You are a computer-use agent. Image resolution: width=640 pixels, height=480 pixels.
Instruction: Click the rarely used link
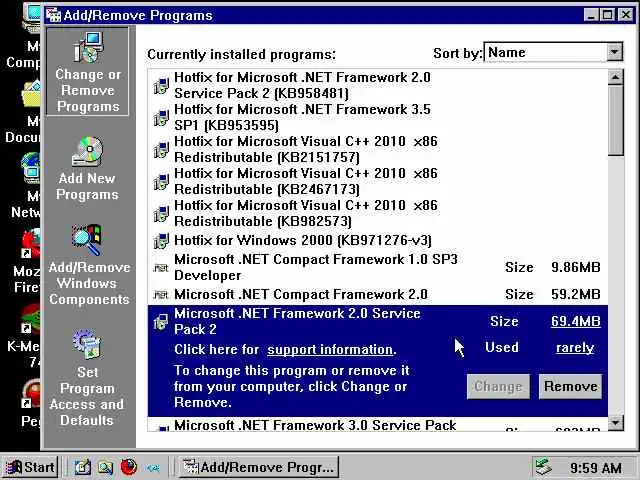pos(575,347)
